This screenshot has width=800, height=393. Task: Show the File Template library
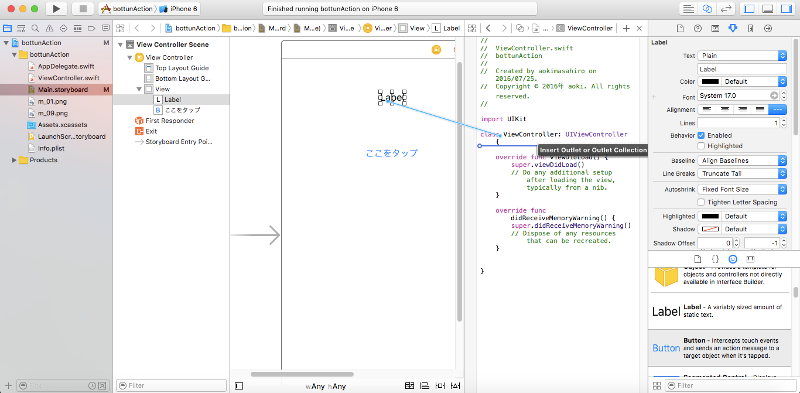point(697,259)
